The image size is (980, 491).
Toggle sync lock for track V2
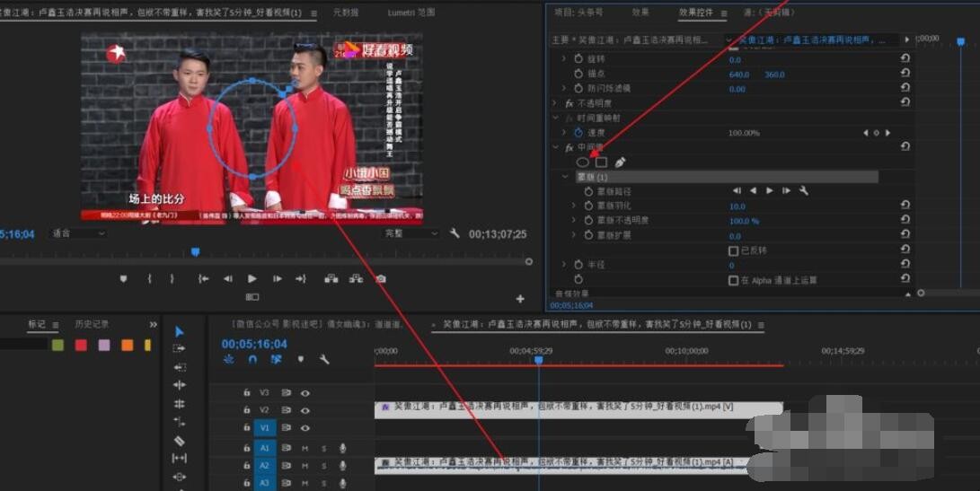click(x=287, y=410)
